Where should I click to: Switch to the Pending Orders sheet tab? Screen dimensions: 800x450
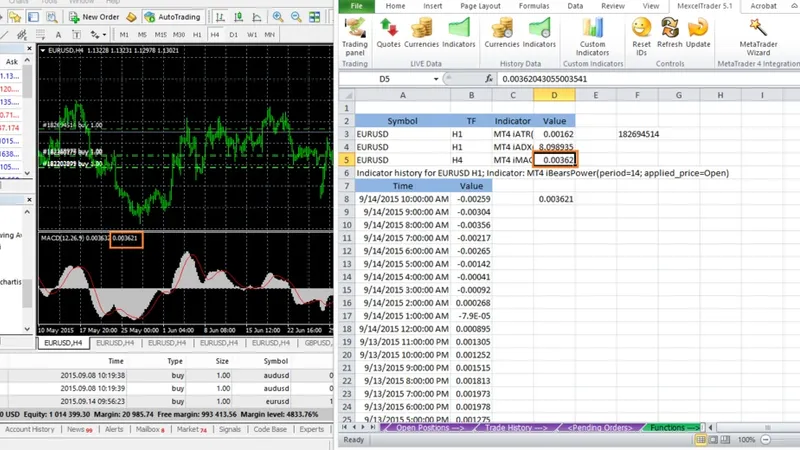point(599,428)
